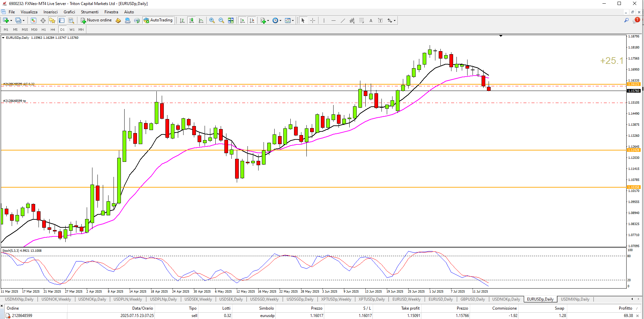Switch chart to candlesticks style
Viewport: 644px width, 319px height.
pyautogui.click(x=192, y=20)
